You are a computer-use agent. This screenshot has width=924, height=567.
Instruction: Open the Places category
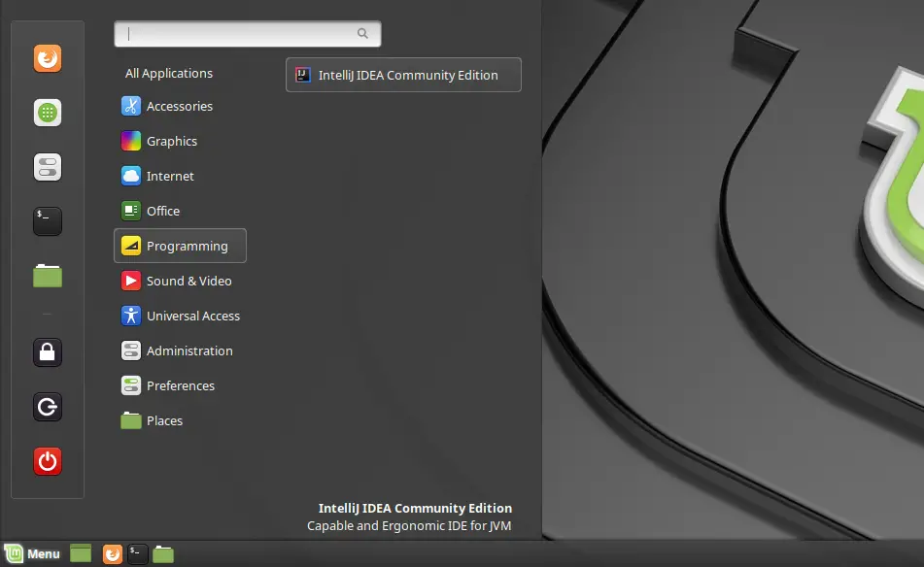point(162,420)
